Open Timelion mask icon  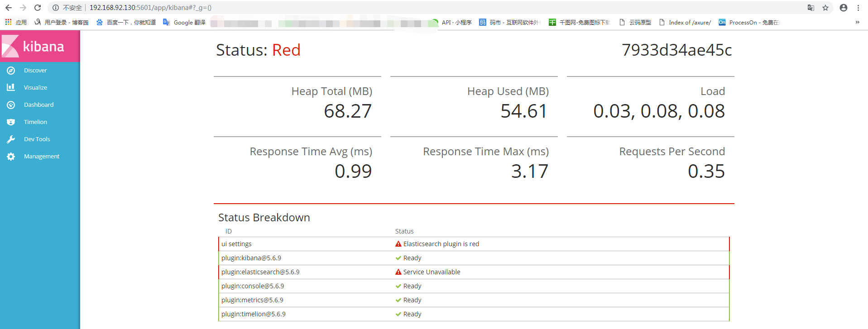tap(11, 122)
